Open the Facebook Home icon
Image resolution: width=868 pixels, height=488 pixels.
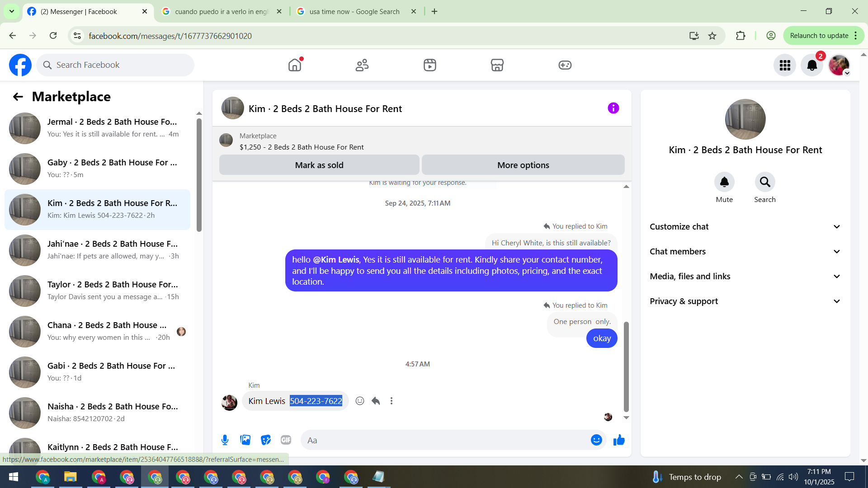coord(295,65)
